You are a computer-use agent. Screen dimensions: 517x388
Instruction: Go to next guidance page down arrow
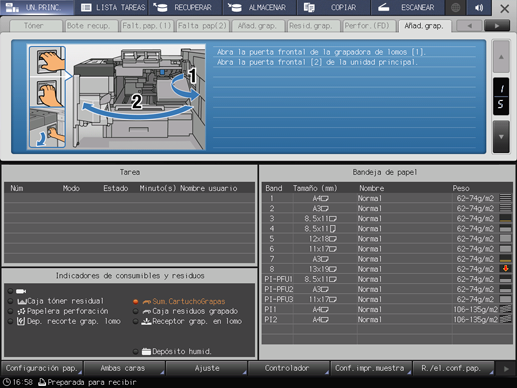click(x=501, y=137)
